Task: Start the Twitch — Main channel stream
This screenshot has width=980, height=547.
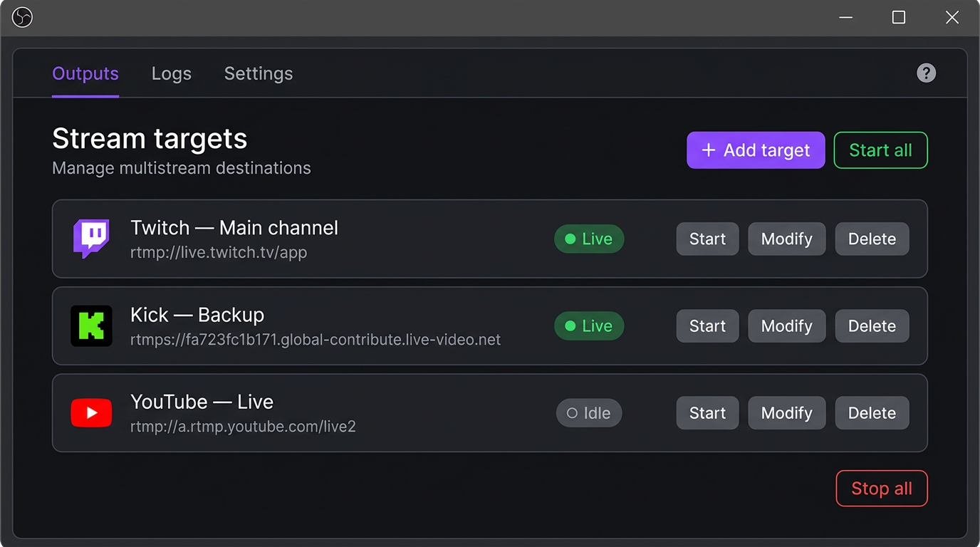Action: tap(707, 239)
